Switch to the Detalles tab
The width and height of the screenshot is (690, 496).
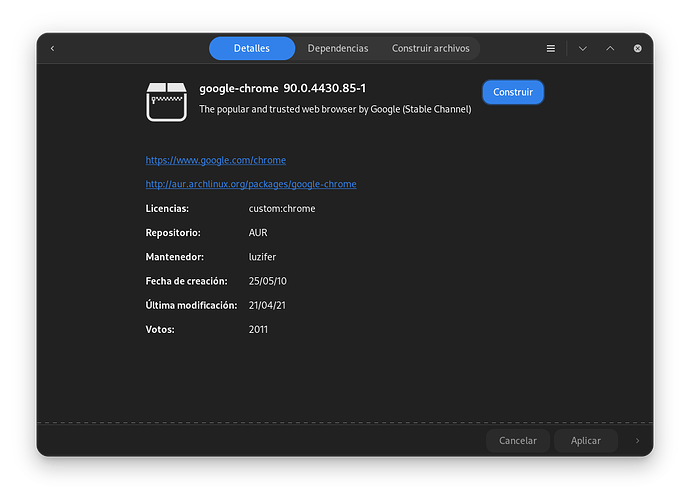[x=252, y=48]
